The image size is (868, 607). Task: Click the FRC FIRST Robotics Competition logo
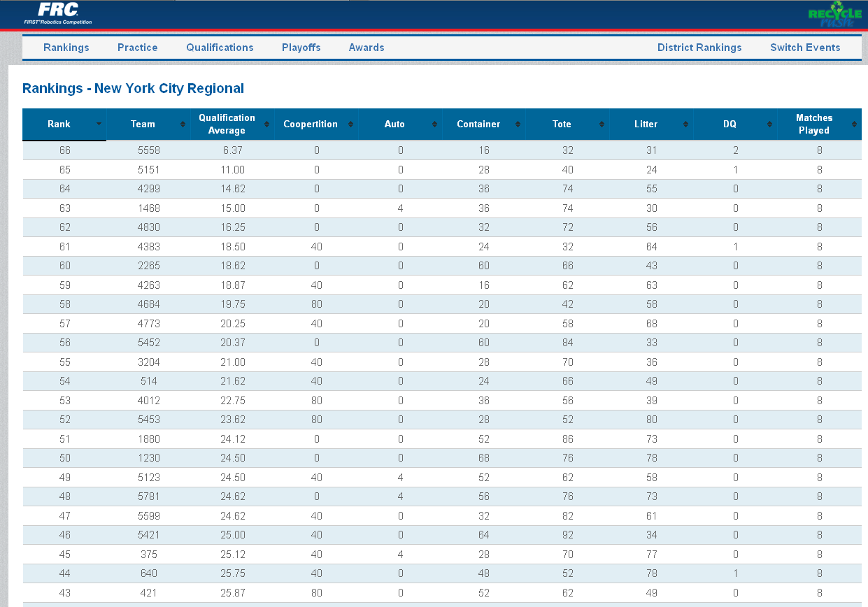[57, 13]
